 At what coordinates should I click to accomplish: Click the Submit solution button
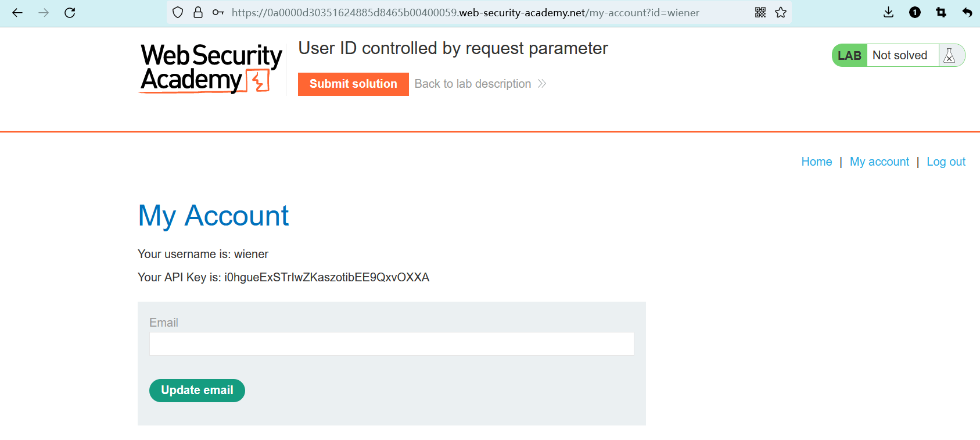(353, 84)
